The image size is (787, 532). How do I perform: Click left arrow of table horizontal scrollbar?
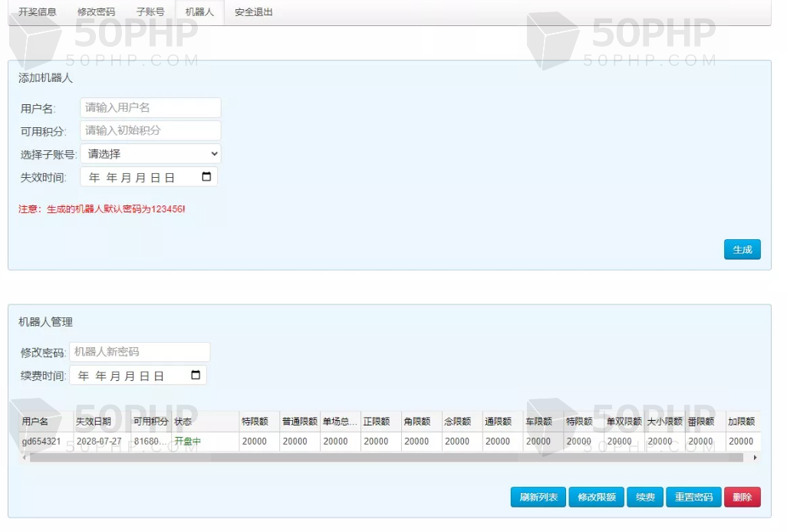[x=24, y=458]
